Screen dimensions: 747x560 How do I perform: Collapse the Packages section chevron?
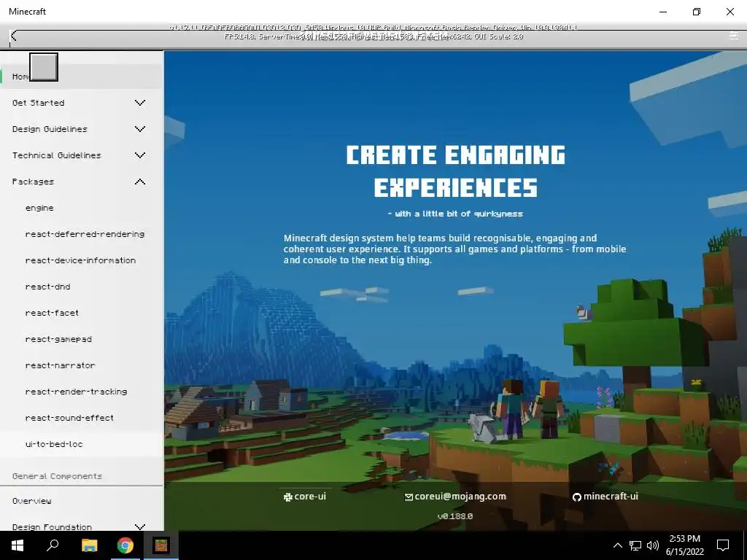(x=139, y=182)
